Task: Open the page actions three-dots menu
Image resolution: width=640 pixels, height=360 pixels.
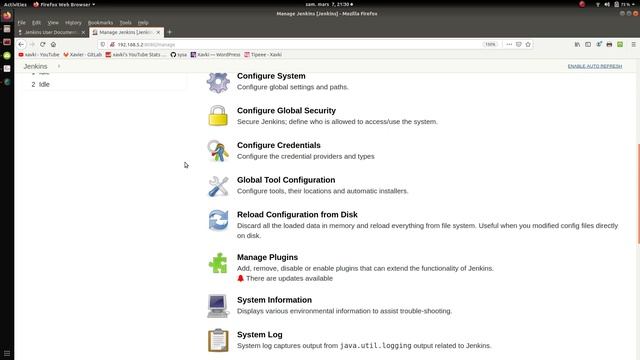Action: (509, 44)
